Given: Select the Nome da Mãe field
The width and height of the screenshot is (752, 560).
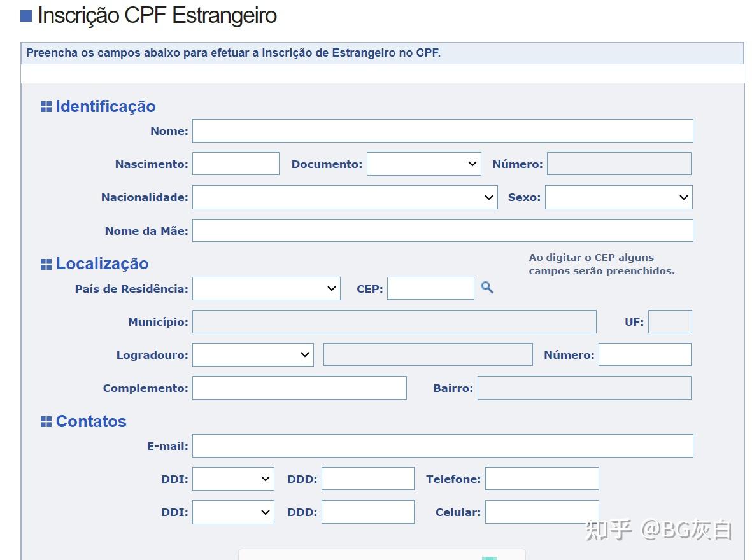Looking at the screenshot, I should [x=443, y=230].
